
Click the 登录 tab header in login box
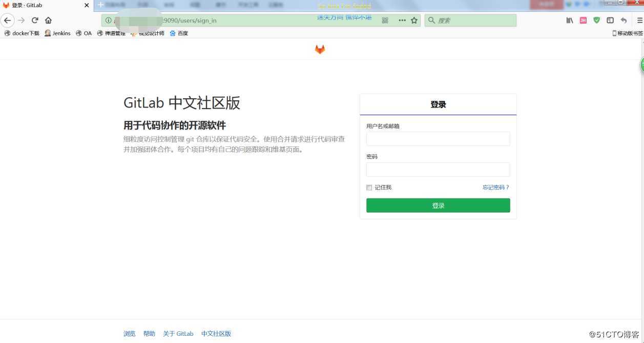pos(438,104)
